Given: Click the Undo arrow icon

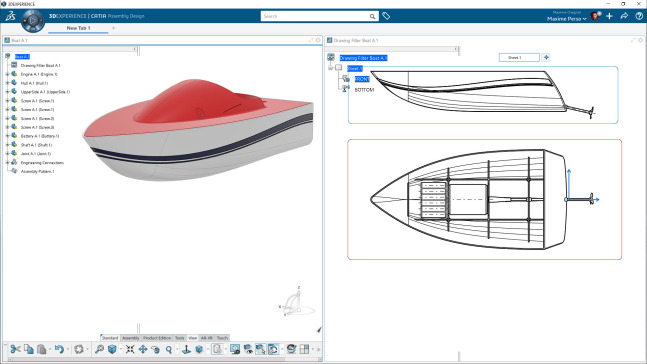Looking at the screenshot, I should [x=59, y=349].
